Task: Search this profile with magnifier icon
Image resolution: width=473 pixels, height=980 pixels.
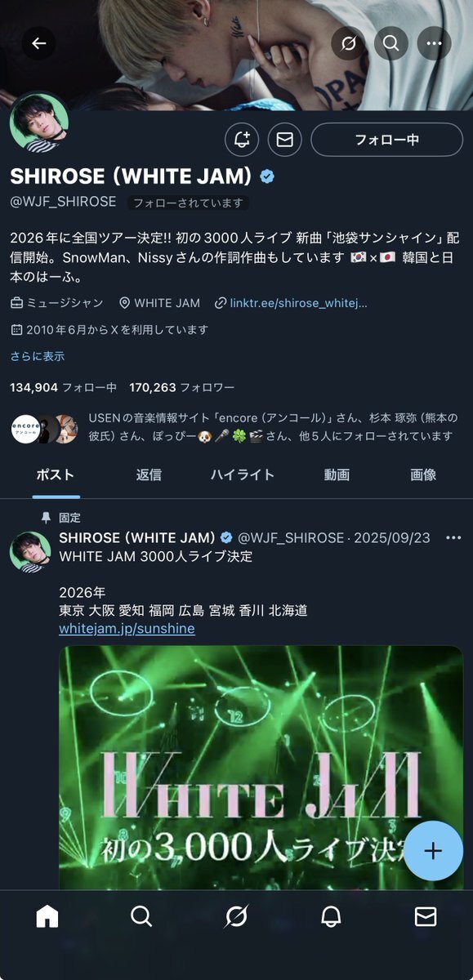Action: pyautogui.click(x=391, y=43)
